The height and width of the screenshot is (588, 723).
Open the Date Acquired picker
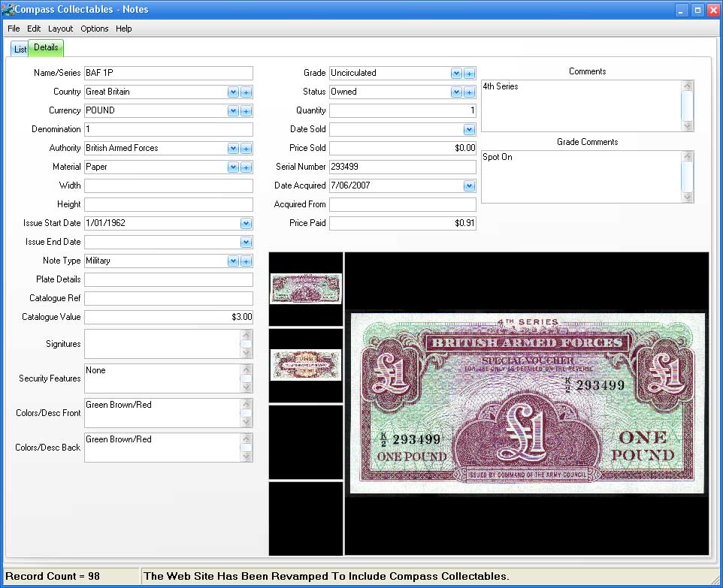[x=470, y=185]
